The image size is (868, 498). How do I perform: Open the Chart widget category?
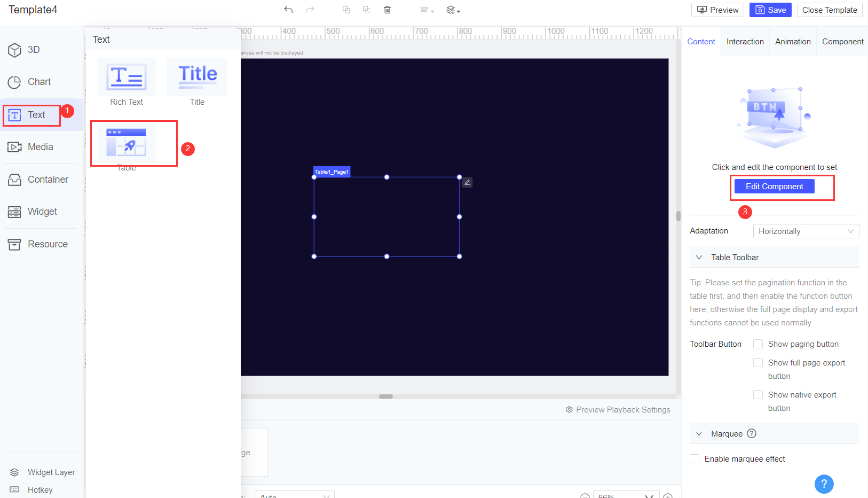[40, 82]
